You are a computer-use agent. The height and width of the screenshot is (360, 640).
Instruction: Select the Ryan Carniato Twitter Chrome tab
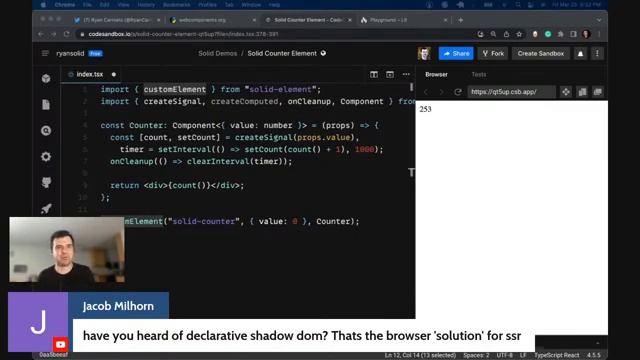pos(117,20)
